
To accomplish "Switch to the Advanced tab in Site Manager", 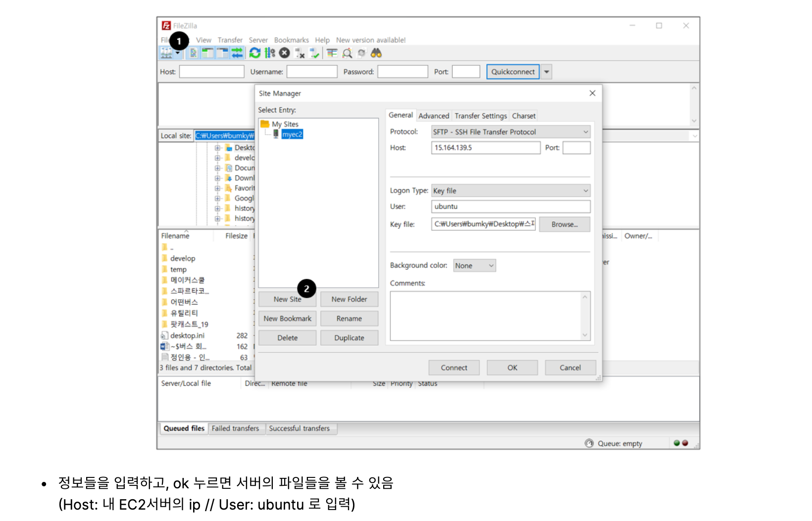I will [x=434, y=116].
